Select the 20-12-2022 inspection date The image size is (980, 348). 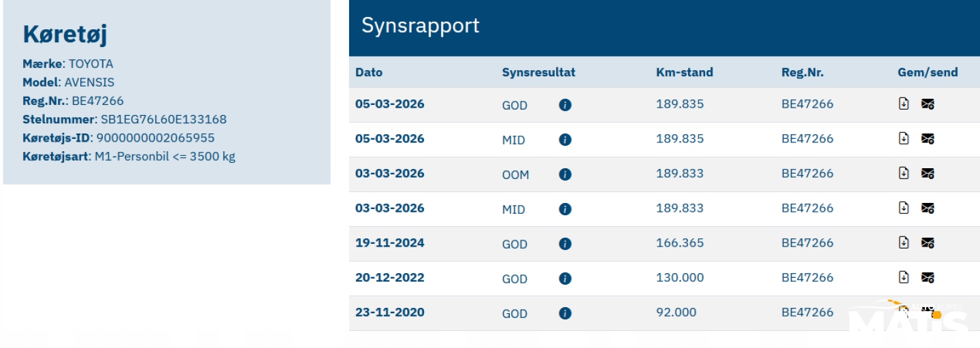click(x=389, y=277)
